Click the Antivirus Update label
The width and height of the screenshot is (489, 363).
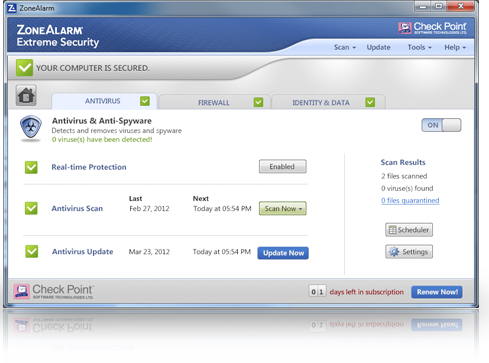click(x=82, y=251)
